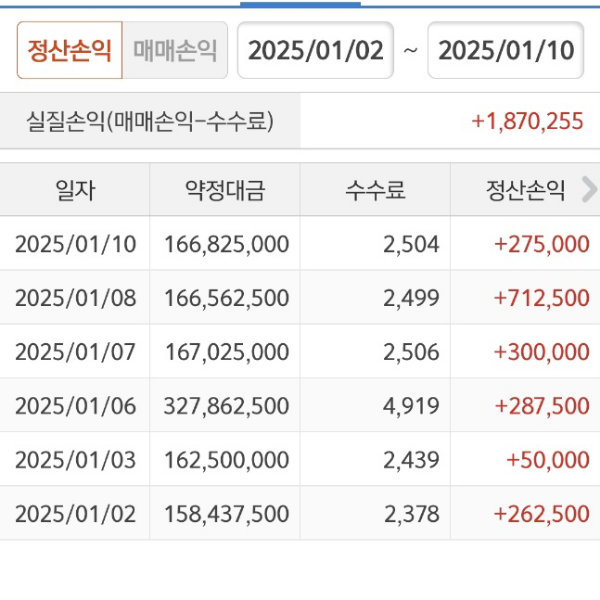Image resolution: width=600 pixels, height=600 pixels.
Task: Click the 327,862,500 contract amount
Action: [x=226, y=406]
